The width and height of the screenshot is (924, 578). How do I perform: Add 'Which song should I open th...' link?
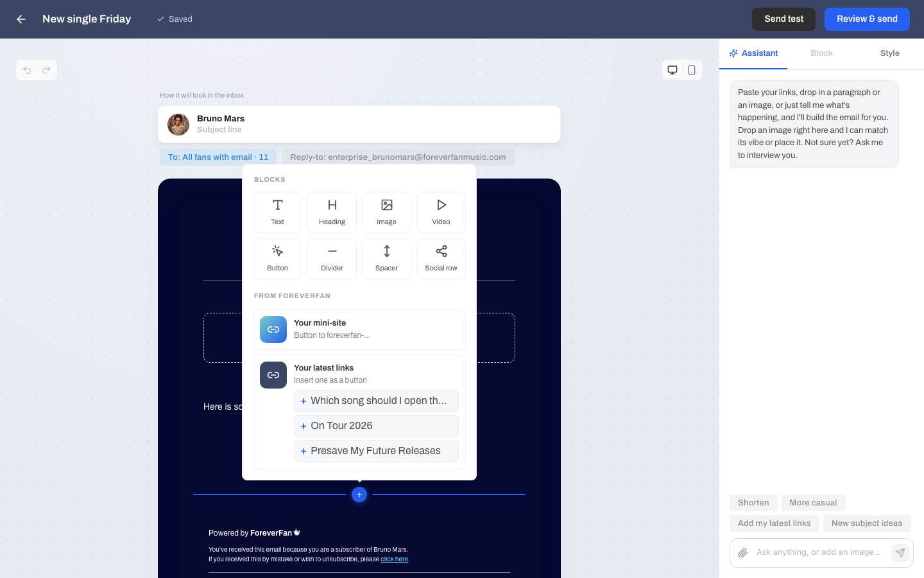[376, 401]
